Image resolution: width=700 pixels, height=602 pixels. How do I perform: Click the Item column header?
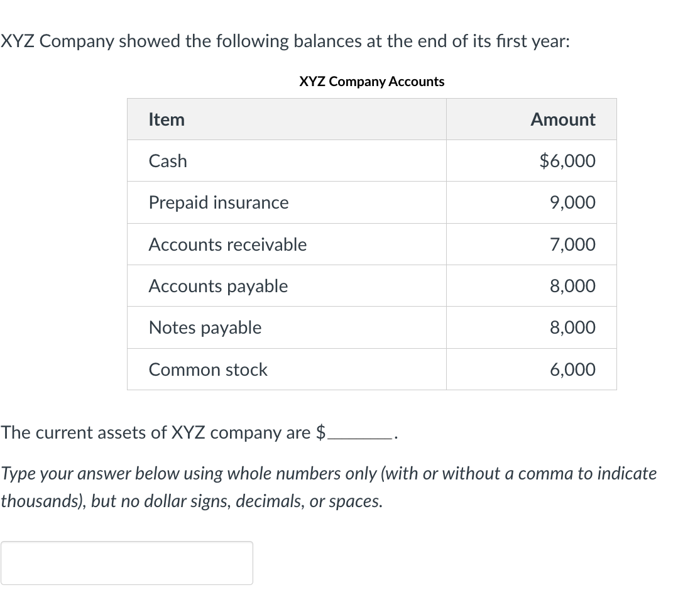(x=166, y=119)
